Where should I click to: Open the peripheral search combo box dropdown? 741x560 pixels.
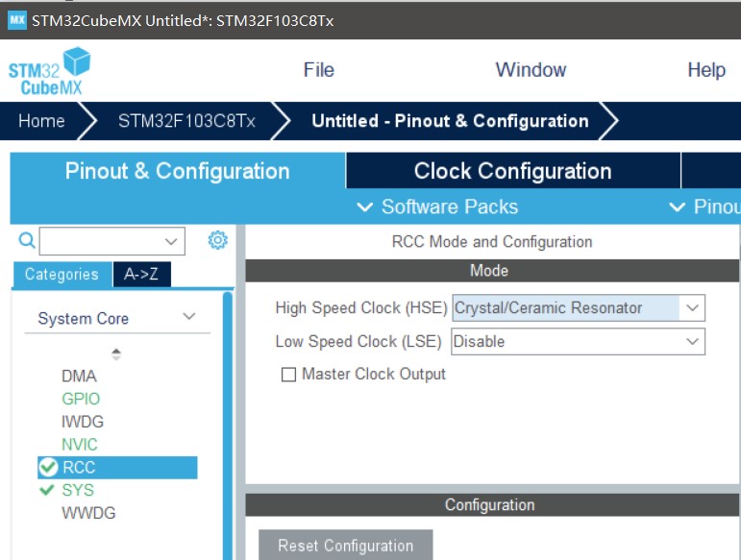click(171, 241)
